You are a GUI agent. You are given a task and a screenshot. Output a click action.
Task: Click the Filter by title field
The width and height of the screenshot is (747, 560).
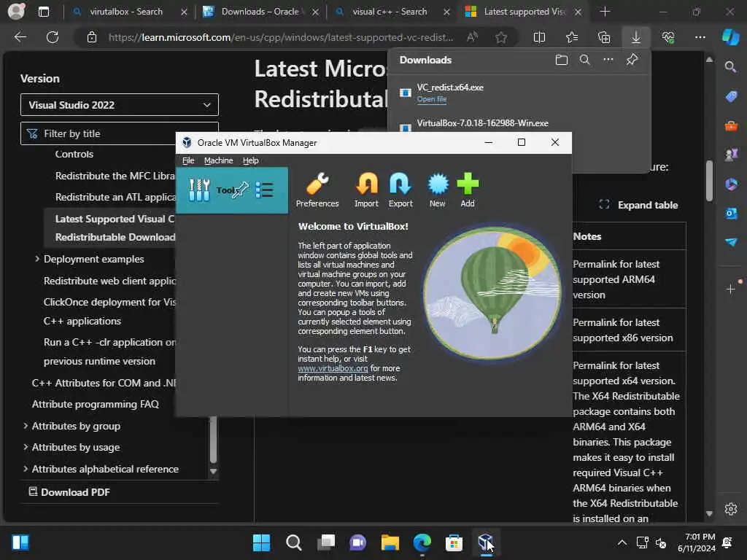[120, 133]
